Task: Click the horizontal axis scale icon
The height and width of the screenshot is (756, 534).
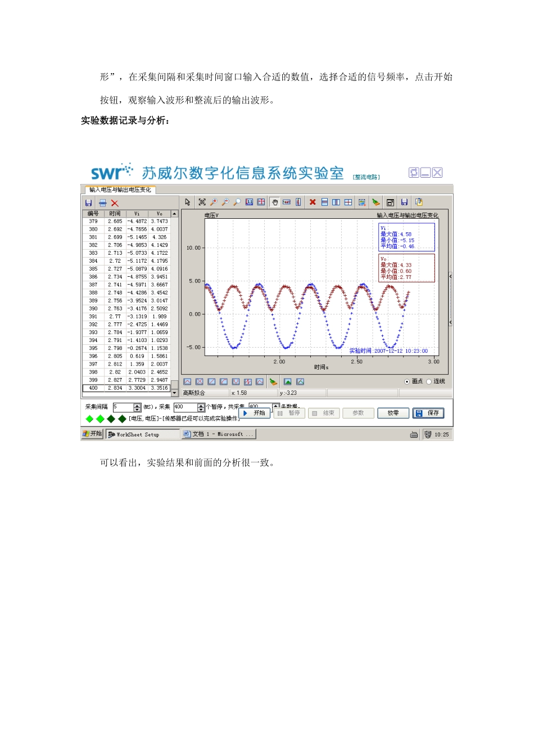Action: point(287,202)
